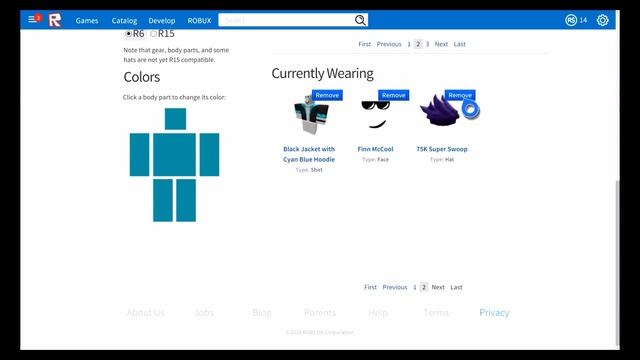Open the 75K Super Swoop link
Viewport: 640px width, 360px height.
click(442, 149)
